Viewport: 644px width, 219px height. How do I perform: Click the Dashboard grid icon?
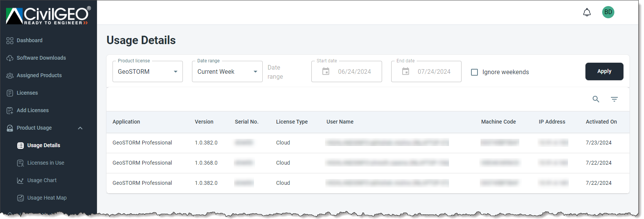[x=10, y=41]
